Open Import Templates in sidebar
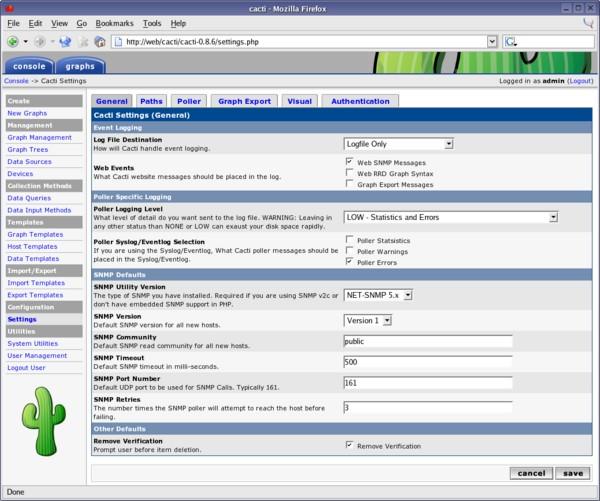Image resolution: width=600 pixels, height=501 pixels. pos(36,283)
